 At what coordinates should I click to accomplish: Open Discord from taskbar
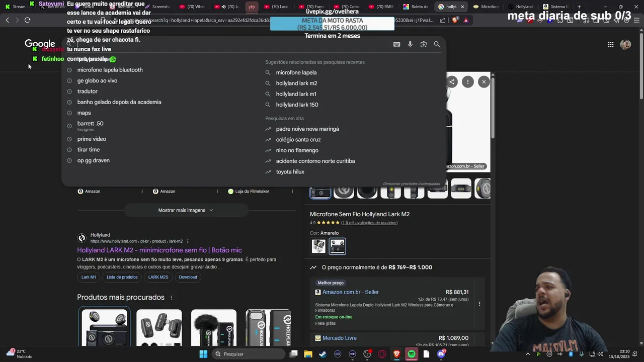pyautogui.click(x=441, y=354)
